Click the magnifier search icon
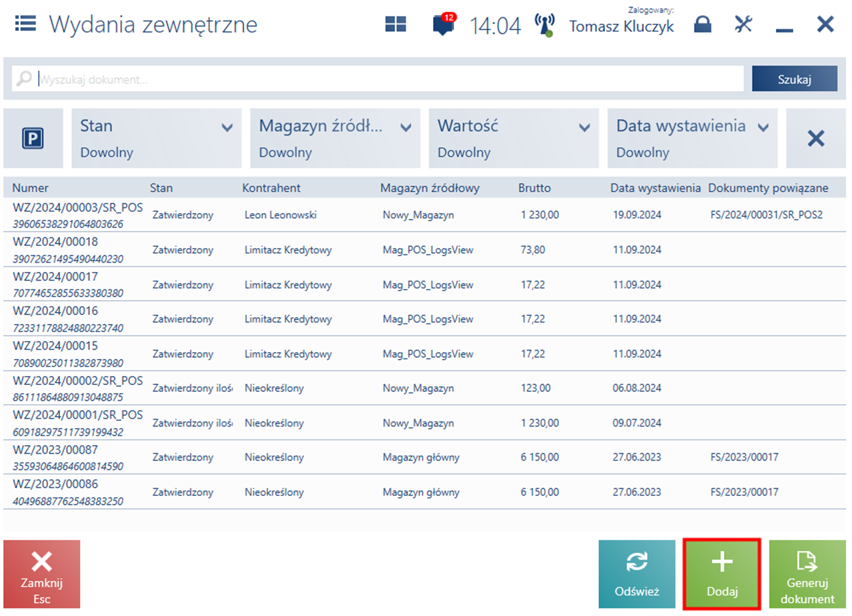The width and height of the screenshot is (852, 616). pos(24,79)
